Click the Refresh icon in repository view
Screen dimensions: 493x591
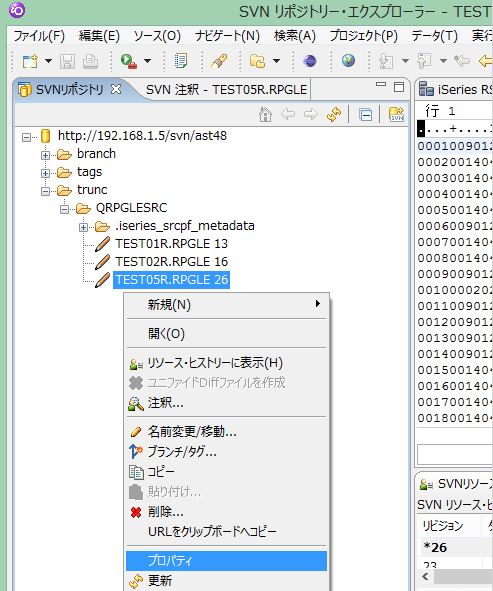(x=334, y=114)
